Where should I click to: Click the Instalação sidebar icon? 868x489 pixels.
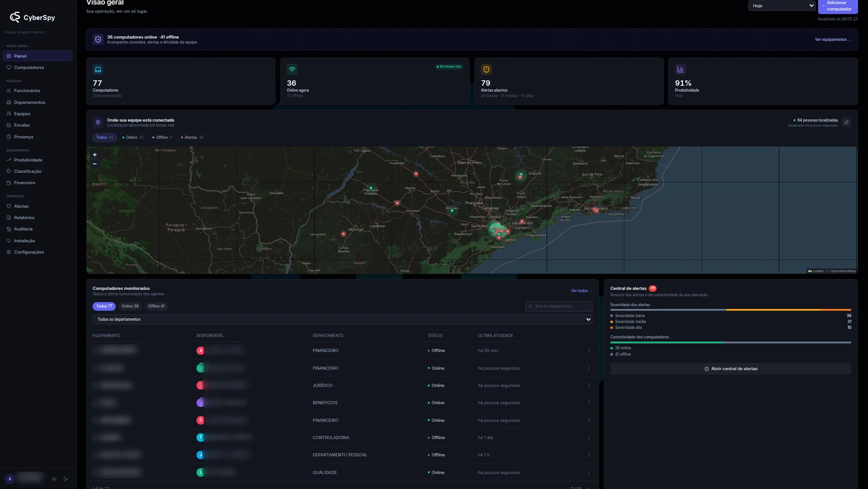click(x=9, y=241)
